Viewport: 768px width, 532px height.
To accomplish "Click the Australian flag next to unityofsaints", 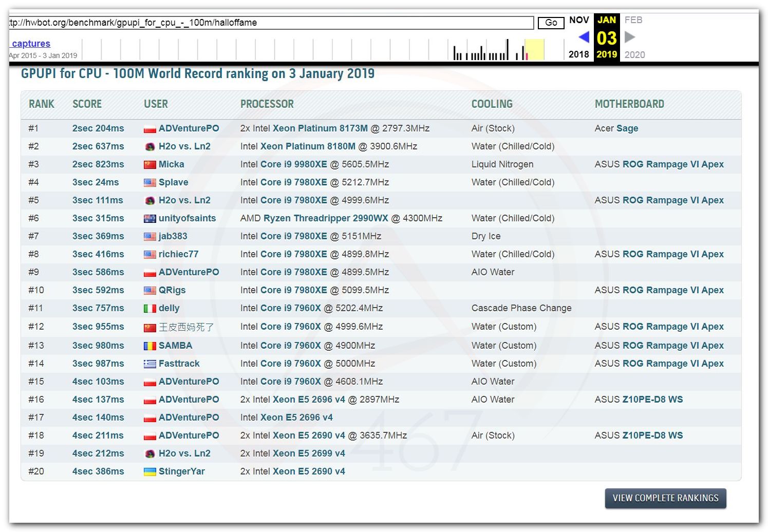I will pyautogui.click(x=149, y=219).
